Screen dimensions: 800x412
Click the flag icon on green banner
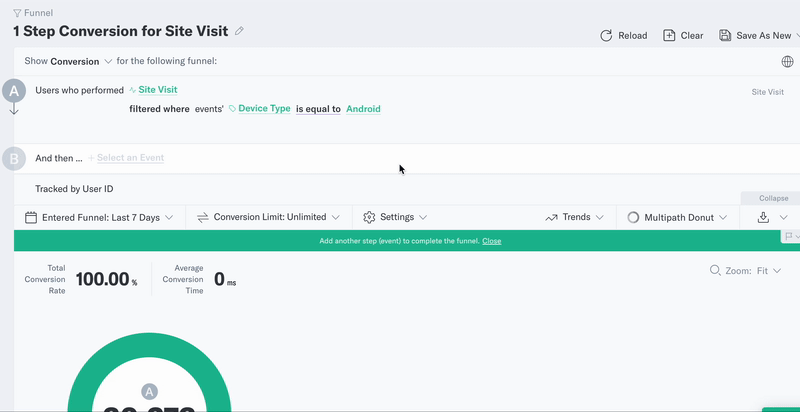pyautogui.click(x=789, y=236)
